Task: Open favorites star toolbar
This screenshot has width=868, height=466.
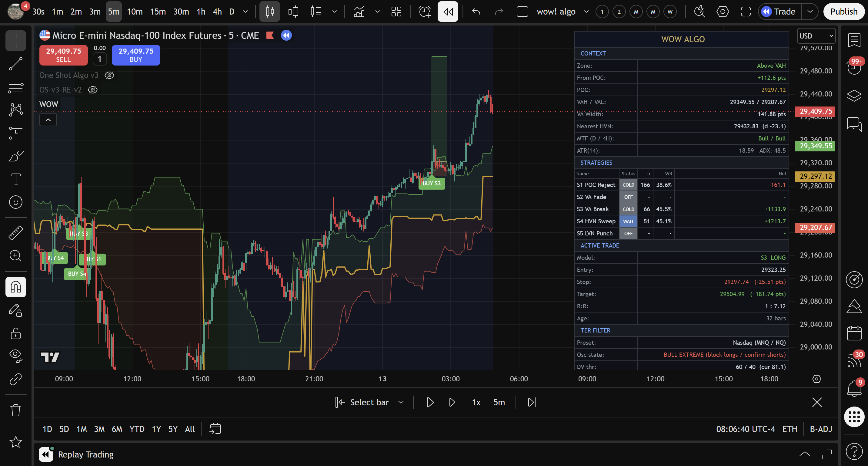Action: click(x=15, y=442)
